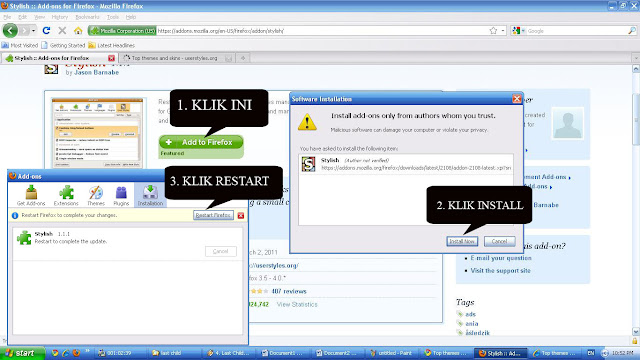This screenshot has width=640, height=360.
Task: Open the home page icon
Action: 78,31
